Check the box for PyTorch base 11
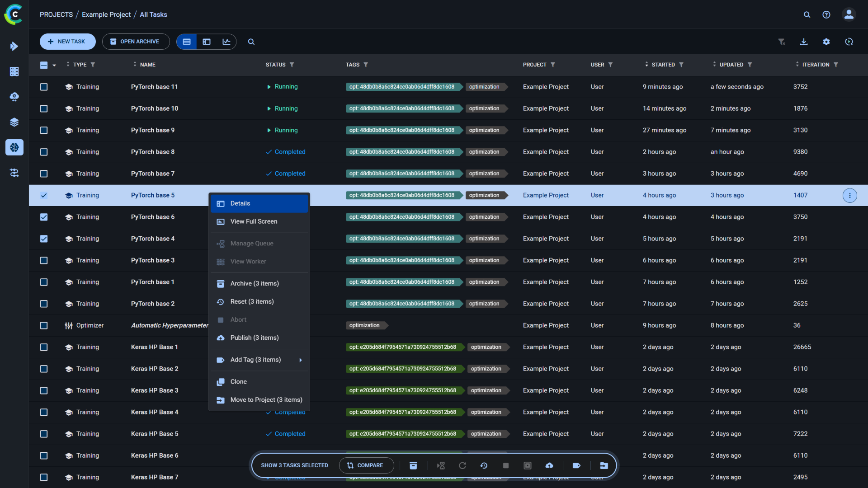This screenshot has width=868, height=488. click(x=44, y=87)
